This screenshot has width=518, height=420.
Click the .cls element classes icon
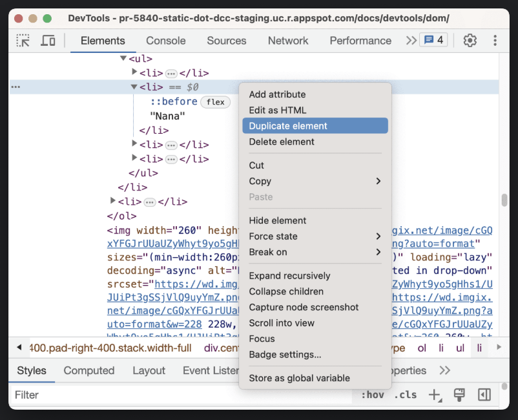pyautogui.click(x=406, y=394)
